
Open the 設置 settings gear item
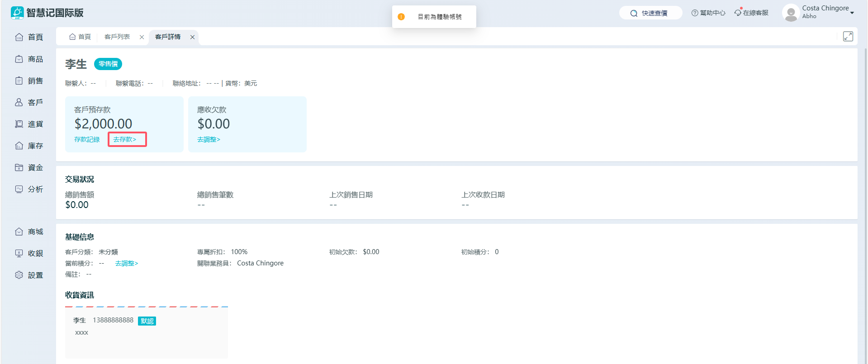point(29,275)
